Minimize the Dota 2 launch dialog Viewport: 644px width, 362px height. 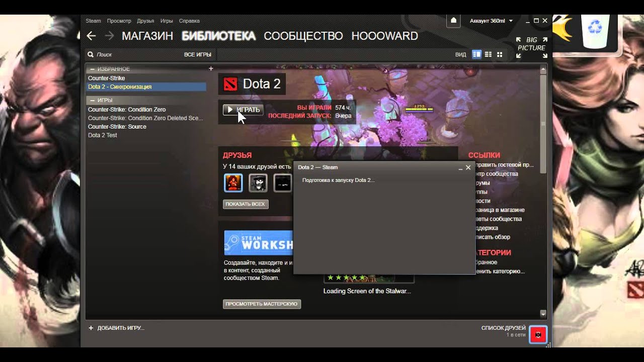460,167
